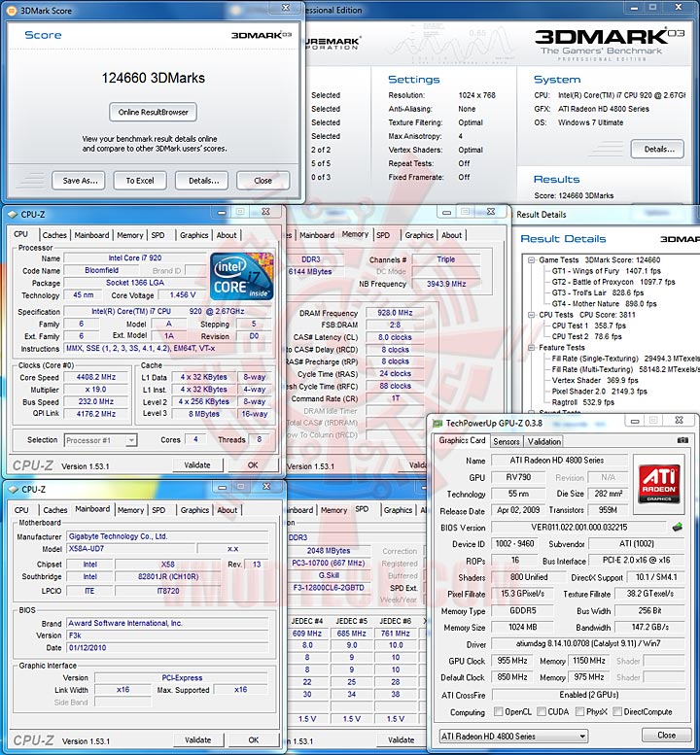Select GT3 - Troll's Lair result row

597,292
